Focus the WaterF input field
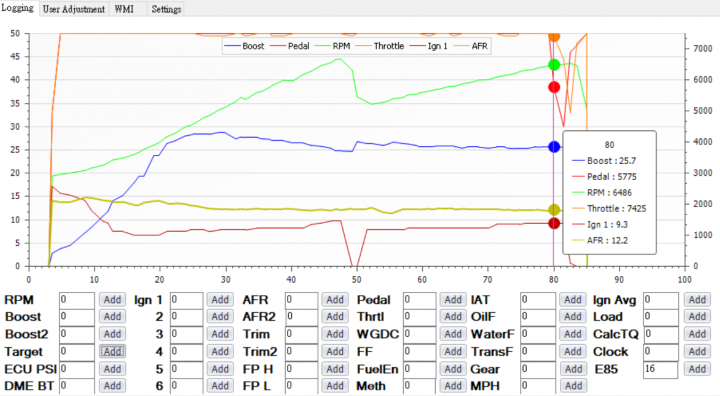 [x=538, y=334]
